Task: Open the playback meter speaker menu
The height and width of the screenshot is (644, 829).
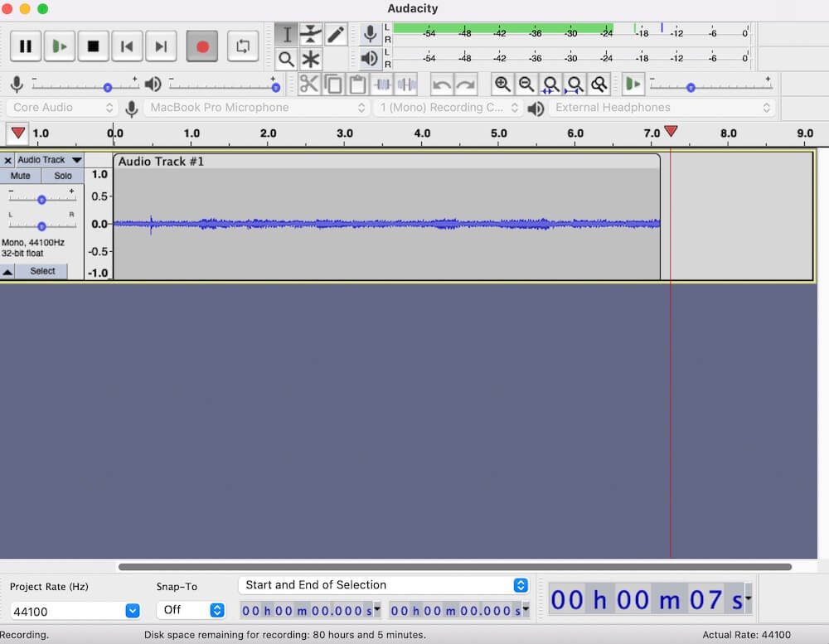Action: pos(370,58)
